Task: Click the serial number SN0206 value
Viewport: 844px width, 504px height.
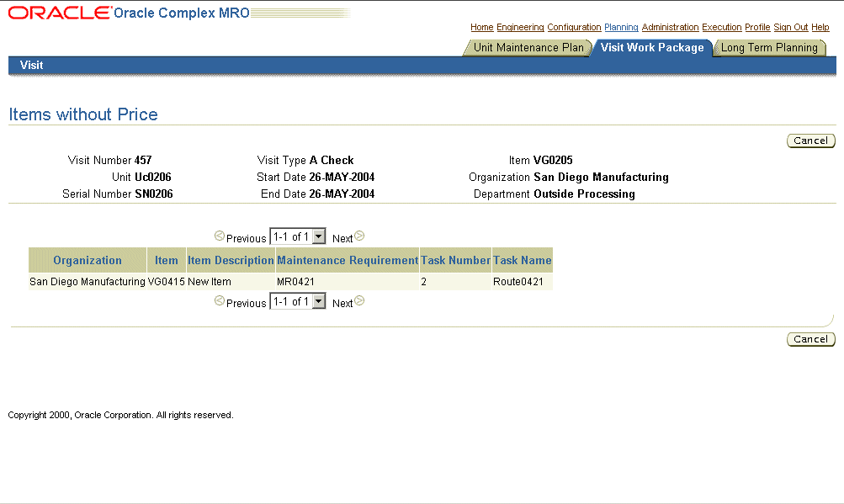Action: (x=154, y=194)
